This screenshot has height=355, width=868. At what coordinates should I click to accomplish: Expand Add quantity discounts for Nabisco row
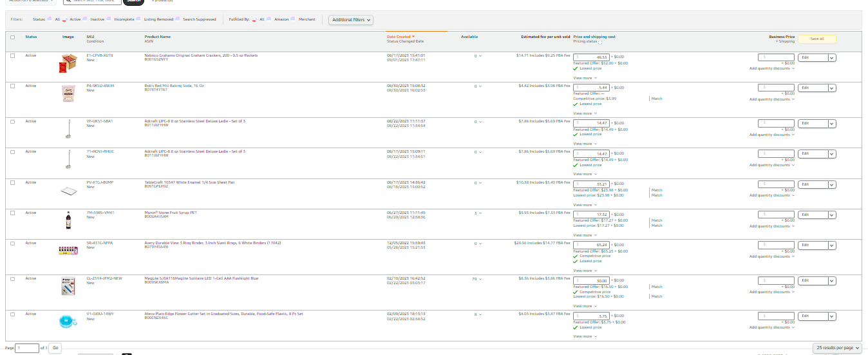click(772, 68)
